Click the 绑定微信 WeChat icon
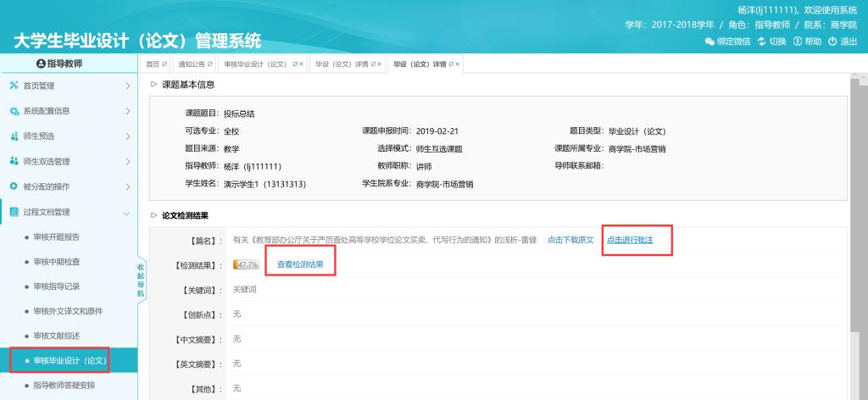Image resolution: width=868 pixels, height=400 pixels. pos(709,42)
